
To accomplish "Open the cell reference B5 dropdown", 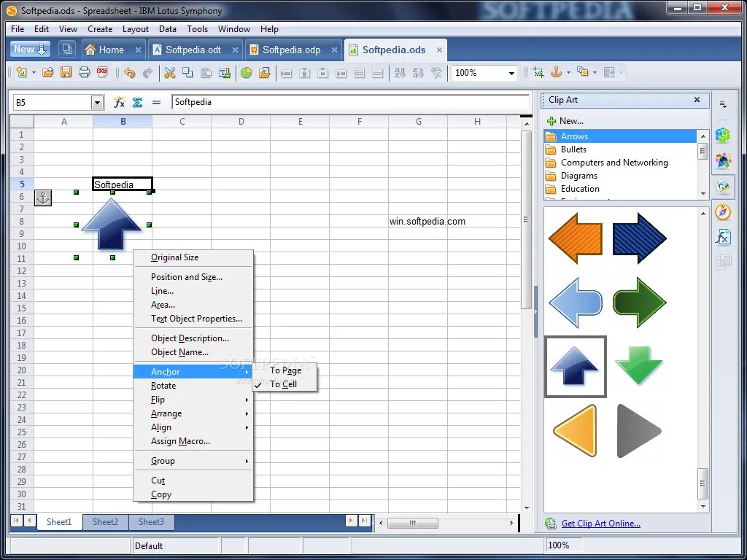I will pos(97,102).
